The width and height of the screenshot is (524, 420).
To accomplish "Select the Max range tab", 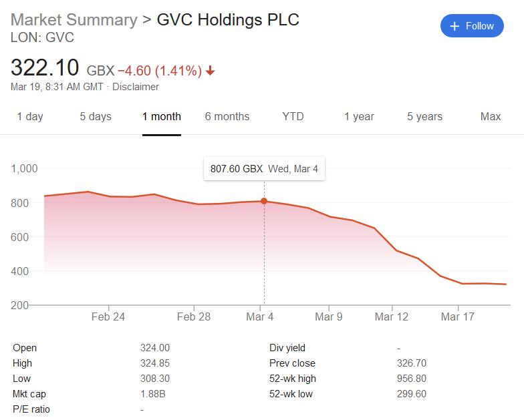I will pyautogui.click(x=491, y=116).
